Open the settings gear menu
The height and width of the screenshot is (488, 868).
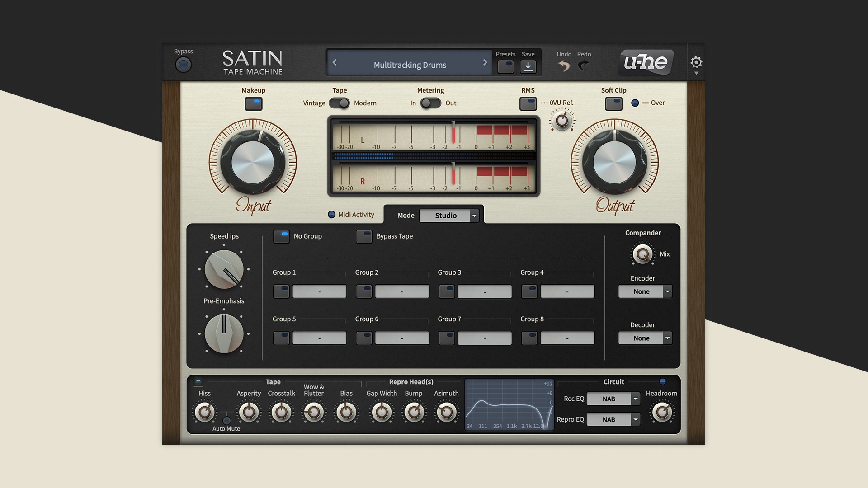[696, 62]
